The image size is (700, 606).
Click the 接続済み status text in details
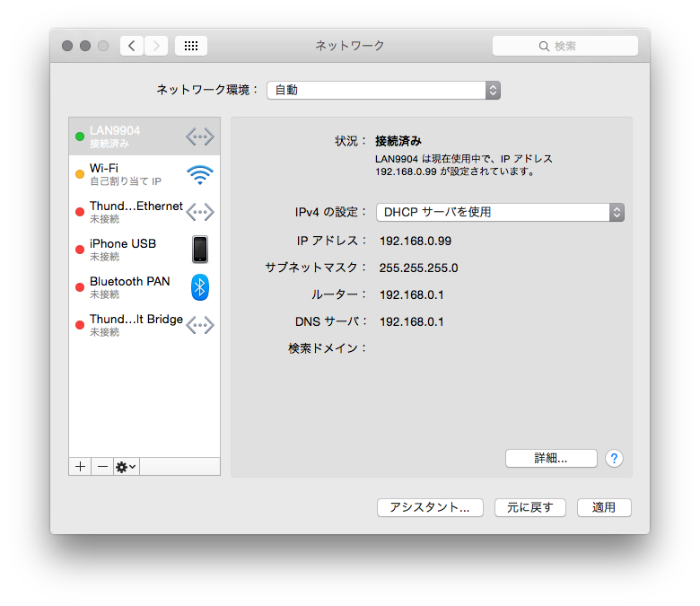point(398,141)
